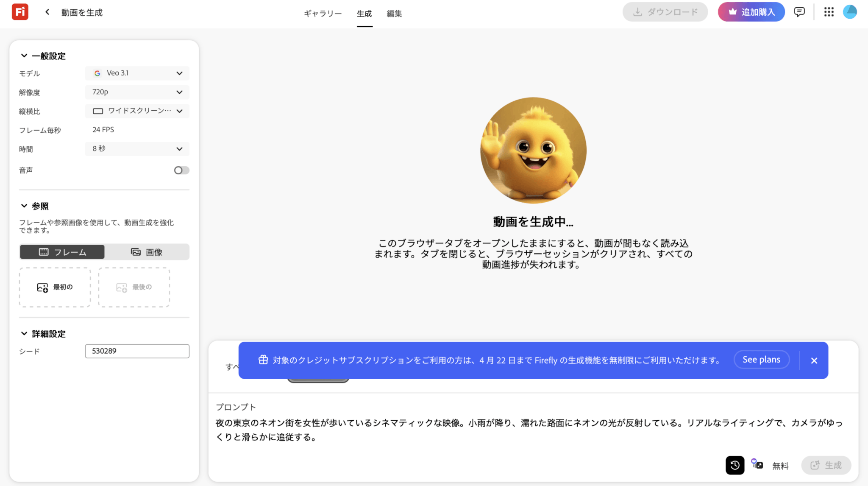
Task: Click the Adobe Firefly logo icon
Action: pos(20,12)
